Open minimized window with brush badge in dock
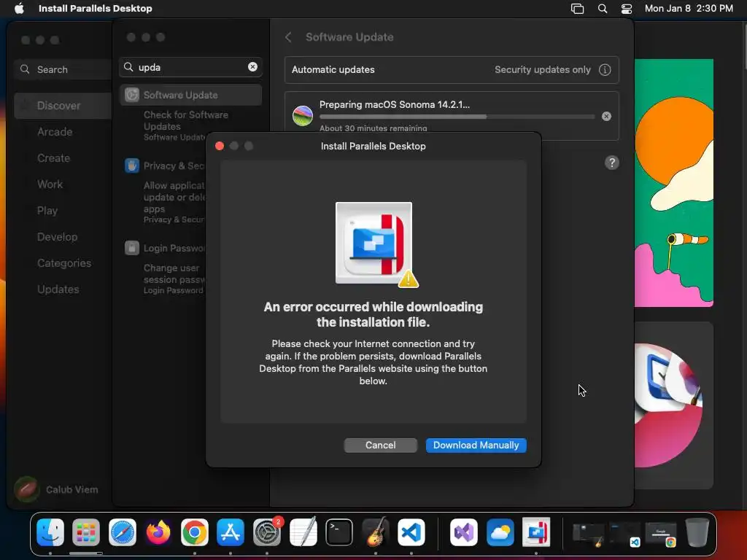The width and height of the screenshot is (747, 560). pyautogui.click(x=589, y=534)
